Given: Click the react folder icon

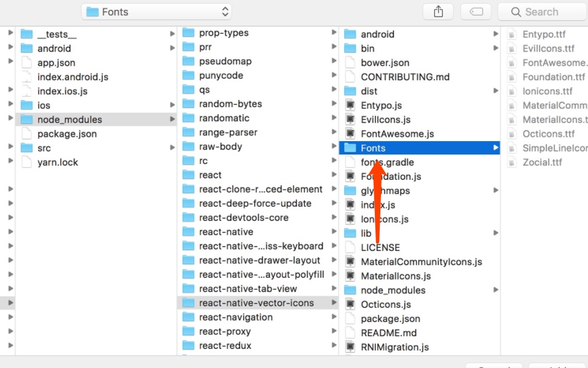Looking at the screenshot, I should point(188,175).
